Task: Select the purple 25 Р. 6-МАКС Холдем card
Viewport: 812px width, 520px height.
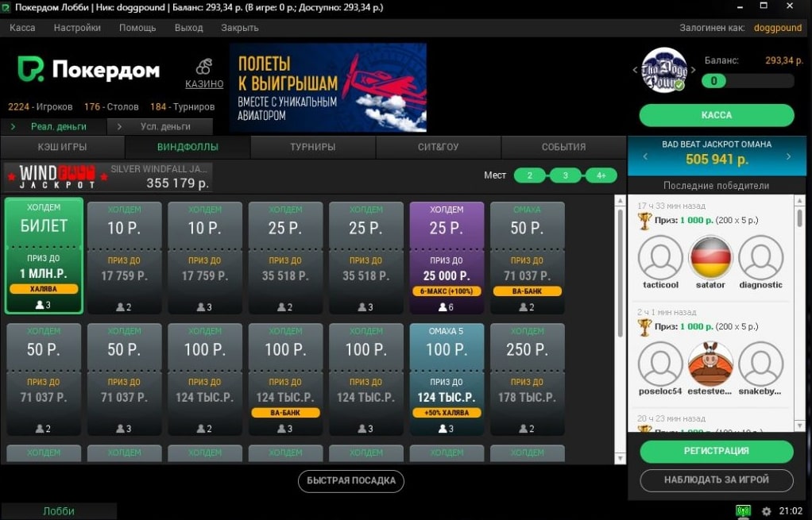Action: 447,258
